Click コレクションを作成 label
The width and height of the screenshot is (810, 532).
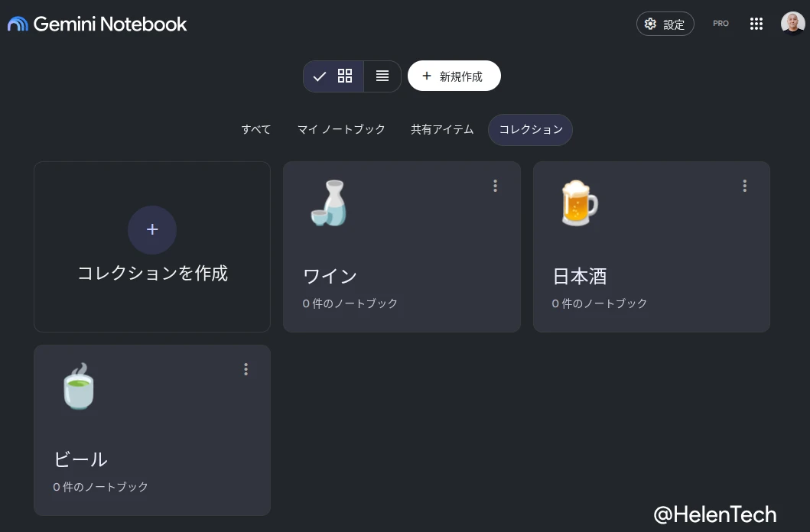pos(152,273)
